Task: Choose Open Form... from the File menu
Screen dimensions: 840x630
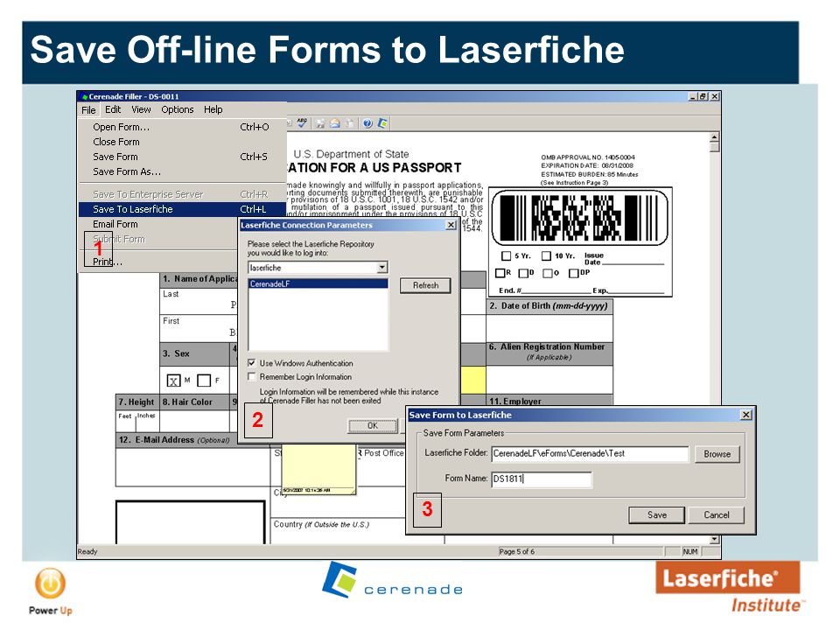Action: pyautogui.click(x=182, y=127)
